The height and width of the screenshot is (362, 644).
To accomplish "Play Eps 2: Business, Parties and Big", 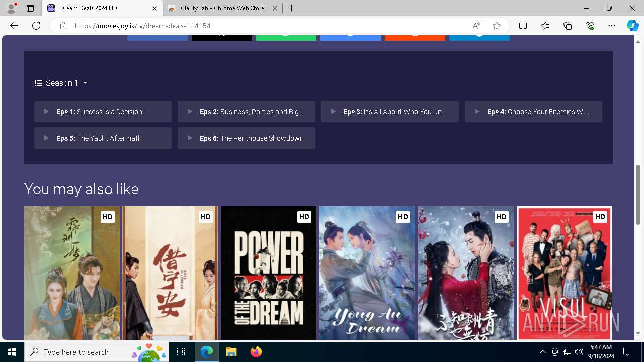I will pos(247,112).
